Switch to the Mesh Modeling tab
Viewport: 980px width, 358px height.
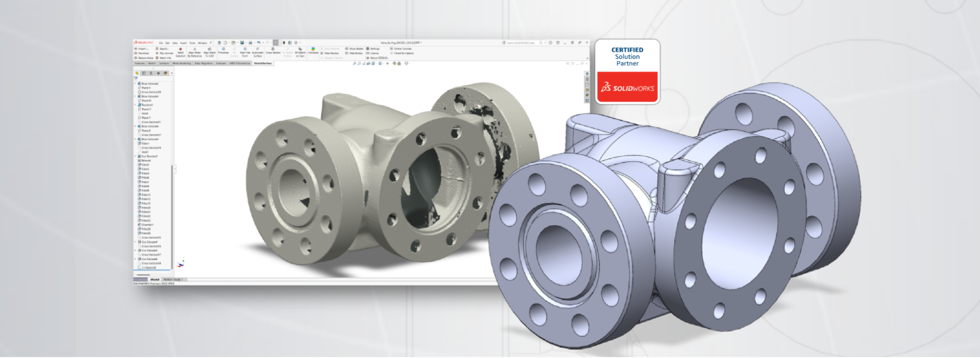click(182, 63)
